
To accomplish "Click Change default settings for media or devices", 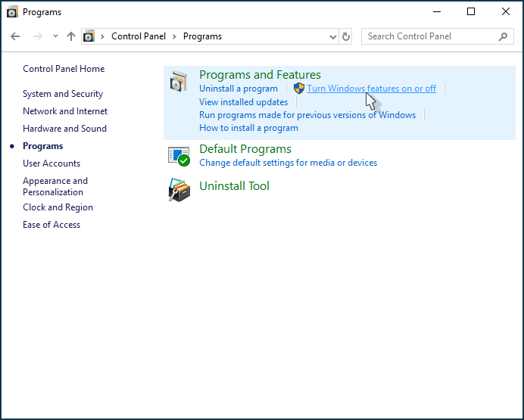I will pyautogui.click(x=288, y=163).
